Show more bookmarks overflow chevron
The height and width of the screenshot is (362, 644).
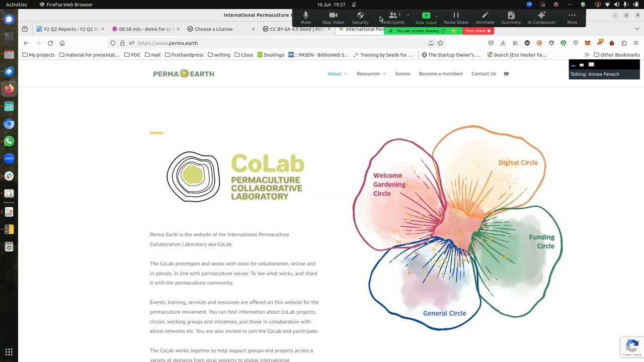point(587,55)
